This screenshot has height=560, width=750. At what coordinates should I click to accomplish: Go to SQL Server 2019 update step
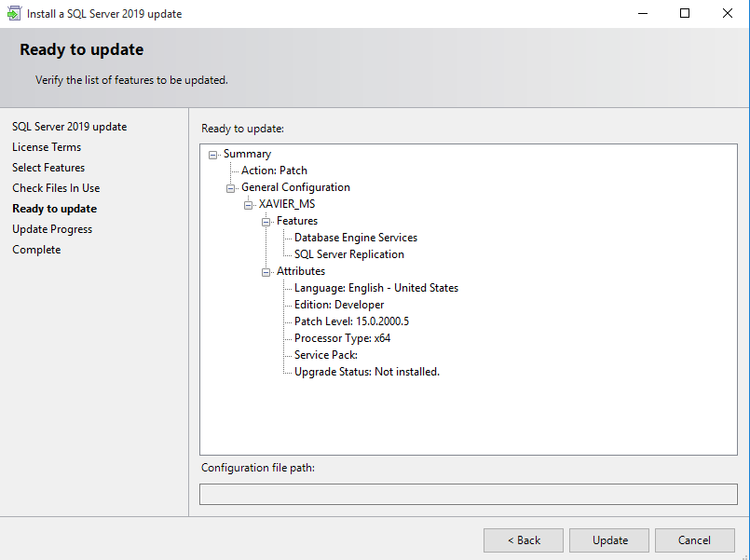click(x=69, y=127)
